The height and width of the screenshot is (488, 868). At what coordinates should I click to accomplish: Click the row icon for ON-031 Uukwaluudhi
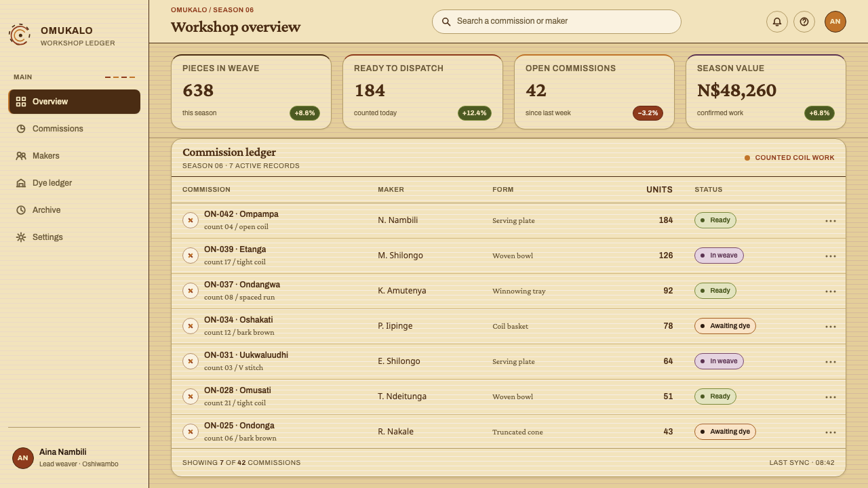tap(191, 361)
